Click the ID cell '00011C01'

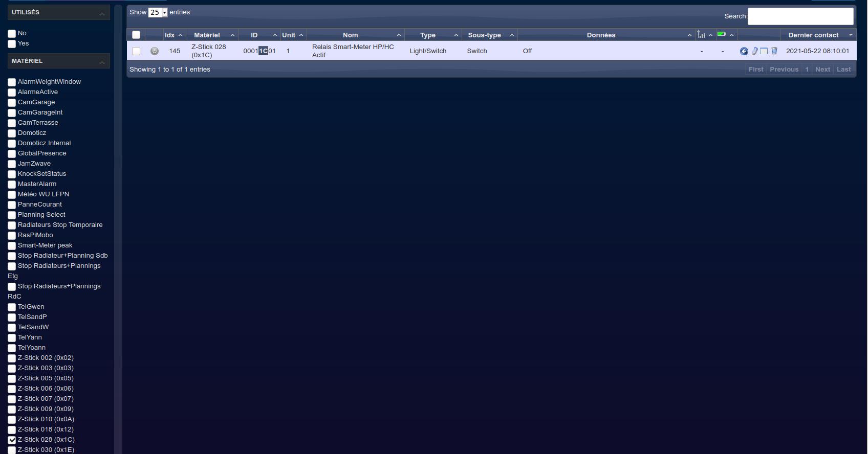(259, 51)
